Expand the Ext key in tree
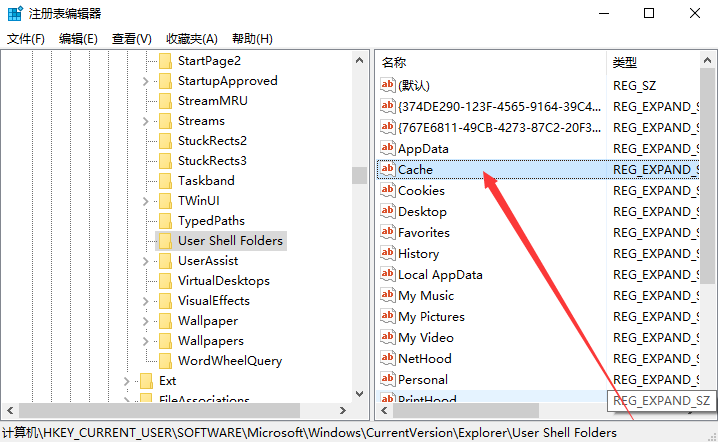This screenshot has height=442, width=718. pyautogui.click(x=127, y=381)
